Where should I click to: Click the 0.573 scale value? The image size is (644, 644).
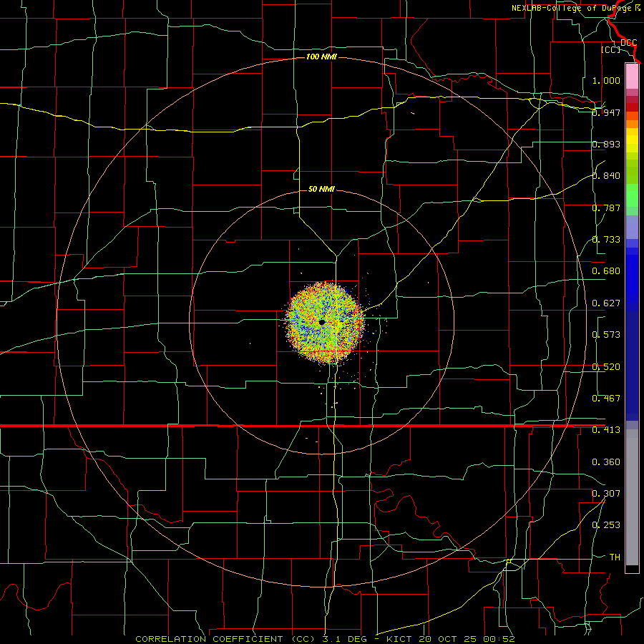click(606, 335)
